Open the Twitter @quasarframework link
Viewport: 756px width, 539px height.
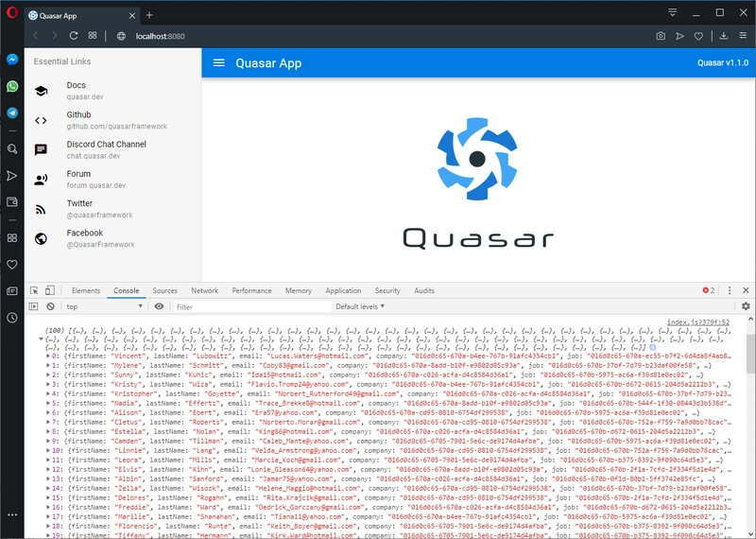(x=112, y=208)
